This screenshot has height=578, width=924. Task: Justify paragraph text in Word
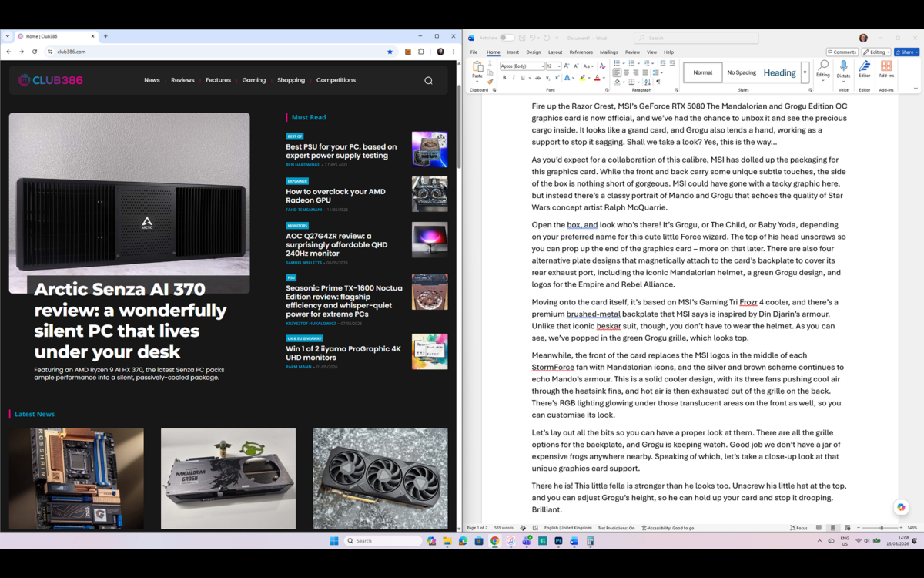pos(645,72)
